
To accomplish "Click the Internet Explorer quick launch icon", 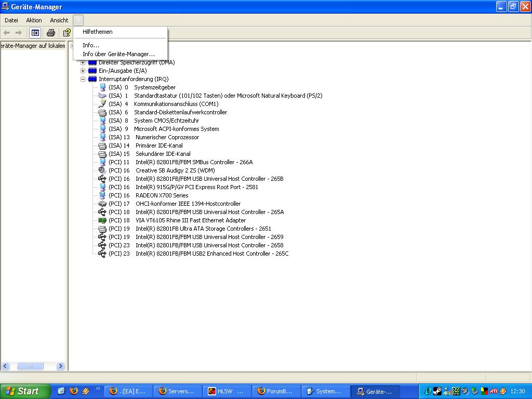I will (x=61, y=391).
